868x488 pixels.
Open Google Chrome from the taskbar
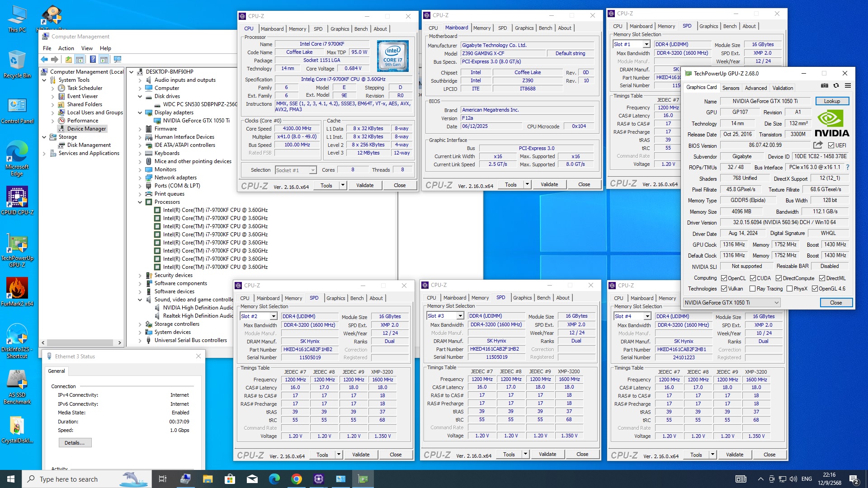coord(297,479)
